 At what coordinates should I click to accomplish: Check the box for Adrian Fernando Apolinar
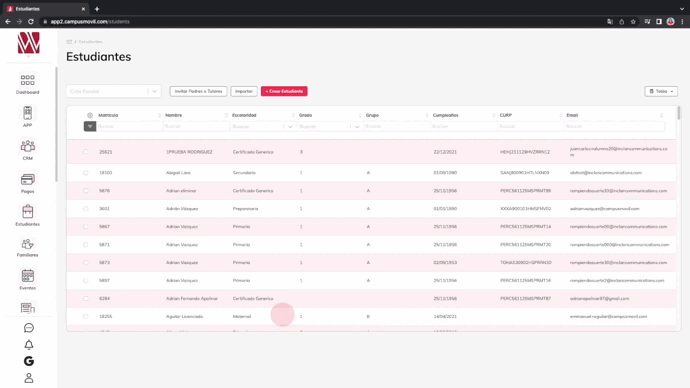[x=85, y=298]
